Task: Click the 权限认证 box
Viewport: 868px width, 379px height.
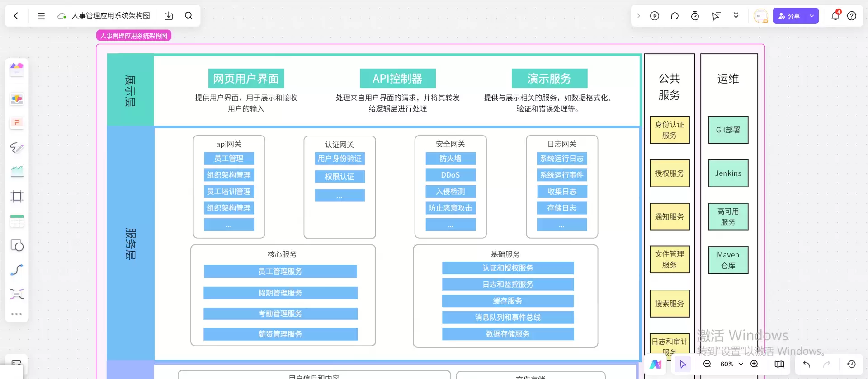Action: pyautogui.click(x=340, y=177)
